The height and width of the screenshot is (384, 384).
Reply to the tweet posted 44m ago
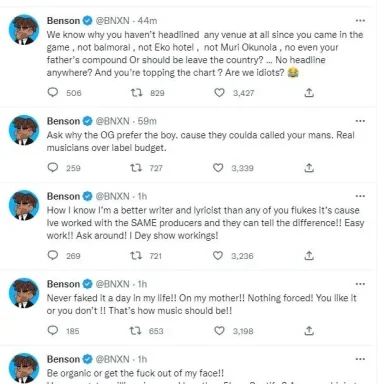[x=53, y=92]
